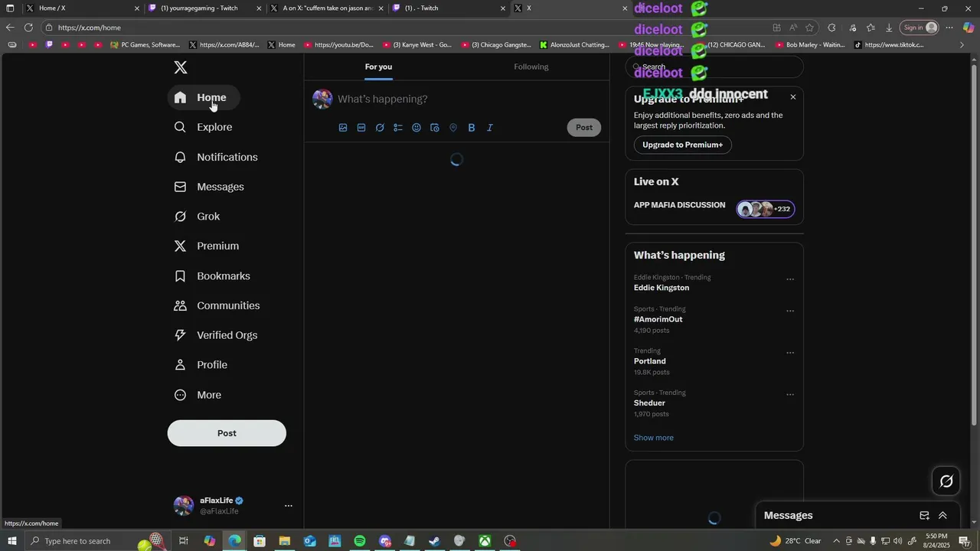Image resolution: width=980 pixels, height=551 pixels.
Task: Open options for Sheduer trend
Action: (x=790, y=395)
